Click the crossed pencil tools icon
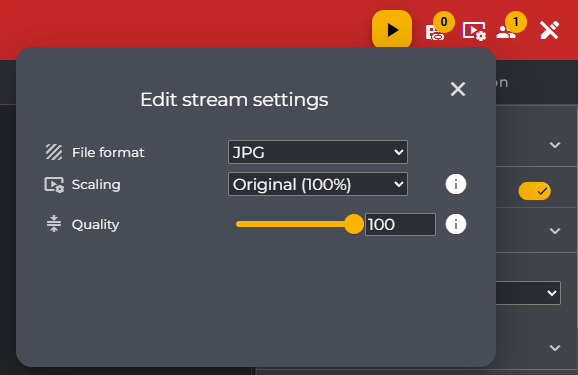Image resolution: width=578 pixels, height=375 pixels. click(549, 30)
